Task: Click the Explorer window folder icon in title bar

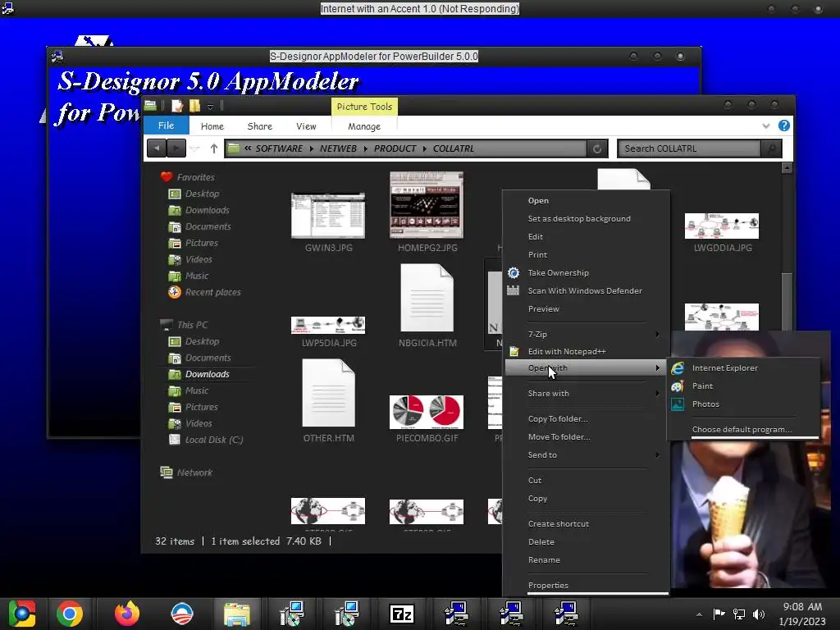Action: pyautogui.click(x=151, y=106)
